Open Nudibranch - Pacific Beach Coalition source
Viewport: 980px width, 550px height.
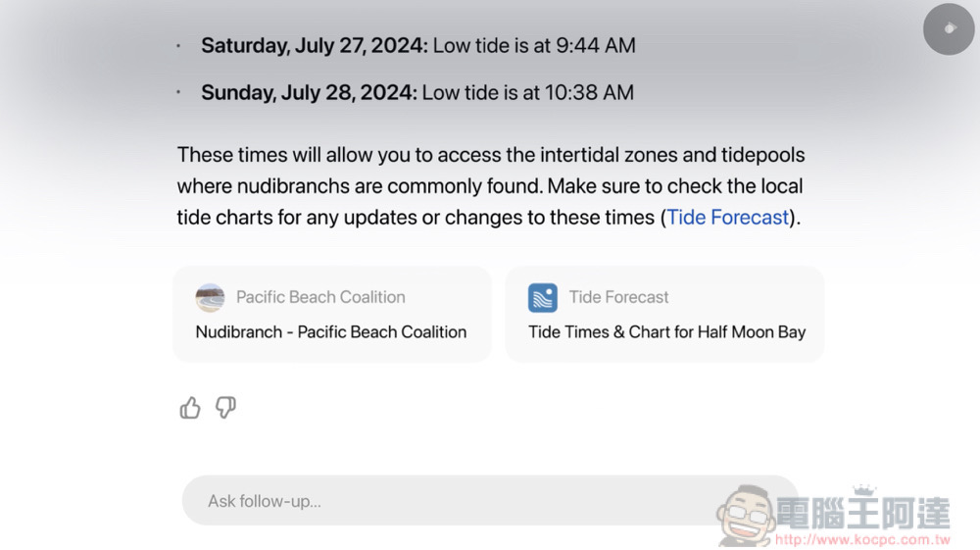tap(331, 332)
